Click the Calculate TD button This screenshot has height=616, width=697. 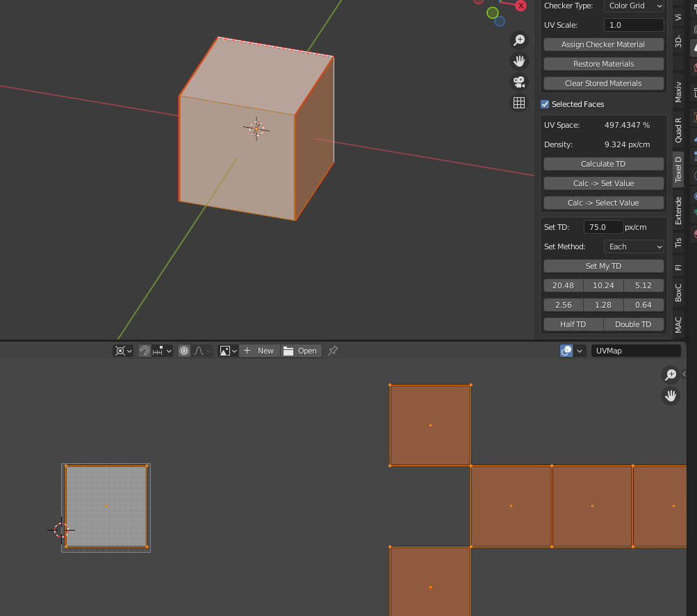click(x=604, y=164)
